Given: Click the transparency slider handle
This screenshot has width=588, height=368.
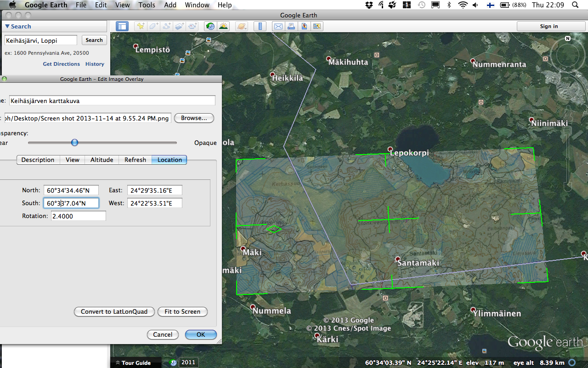Looking at the screenshot, I should click(x=74, y=143).
